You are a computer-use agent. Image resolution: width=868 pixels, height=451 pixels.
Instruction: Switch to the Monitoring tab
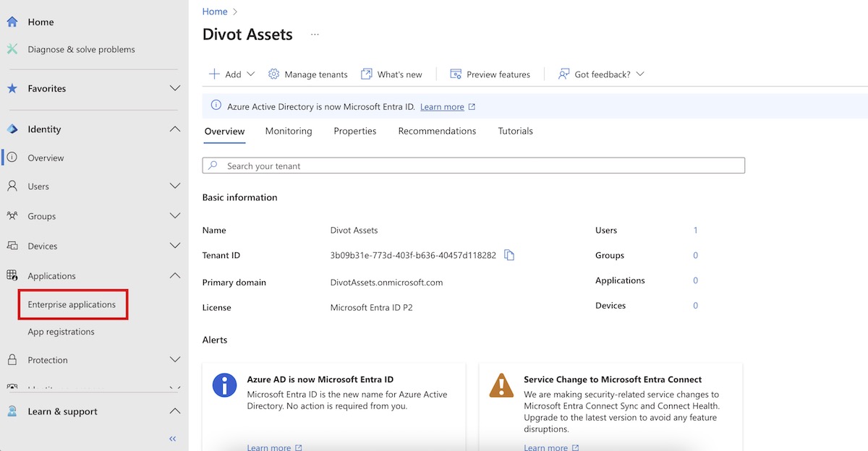(289, 131)
